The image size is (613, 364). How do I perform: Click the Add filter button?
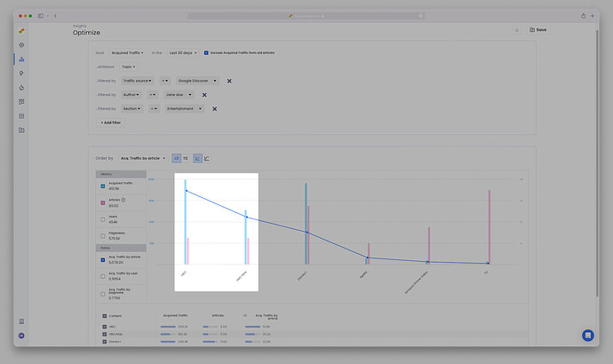coord(113,123)
